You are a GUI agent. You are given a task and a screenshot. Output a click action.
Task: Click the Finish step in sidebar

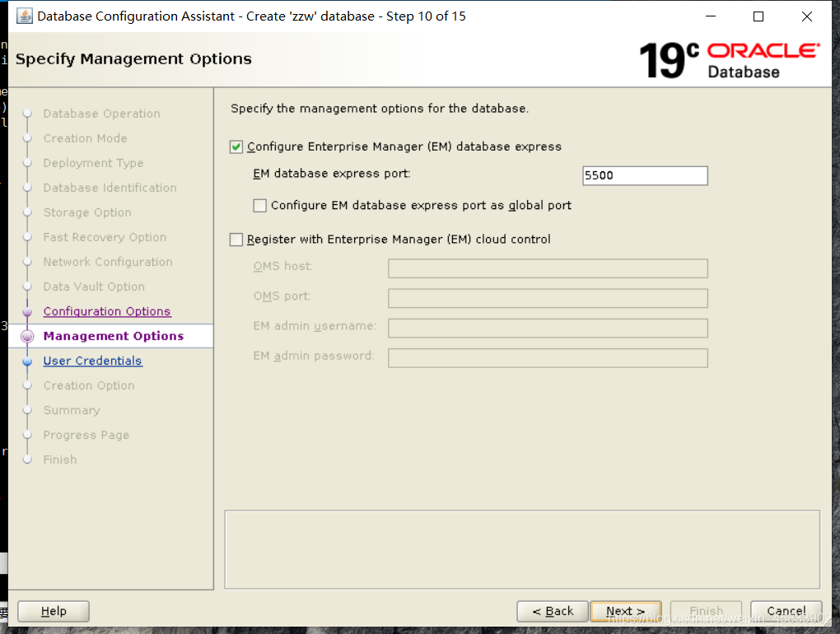coord(60,459)
